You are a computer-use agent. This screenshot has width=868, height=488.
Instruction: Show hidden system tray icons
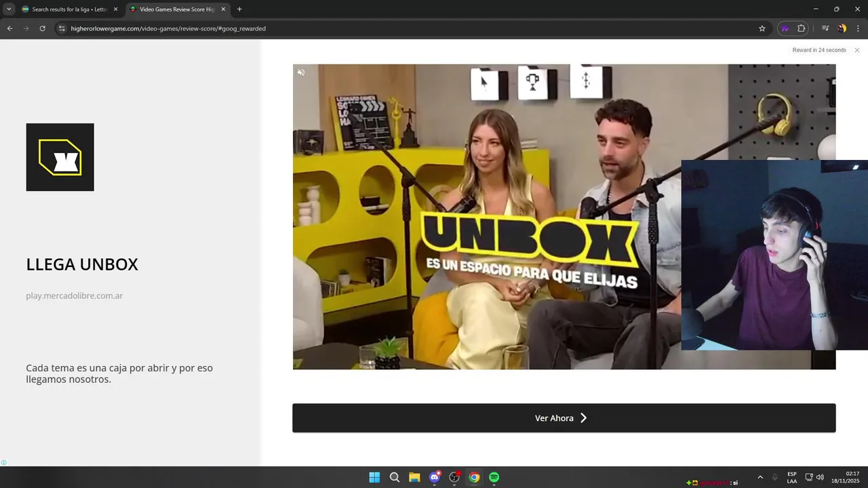[760, 477]
